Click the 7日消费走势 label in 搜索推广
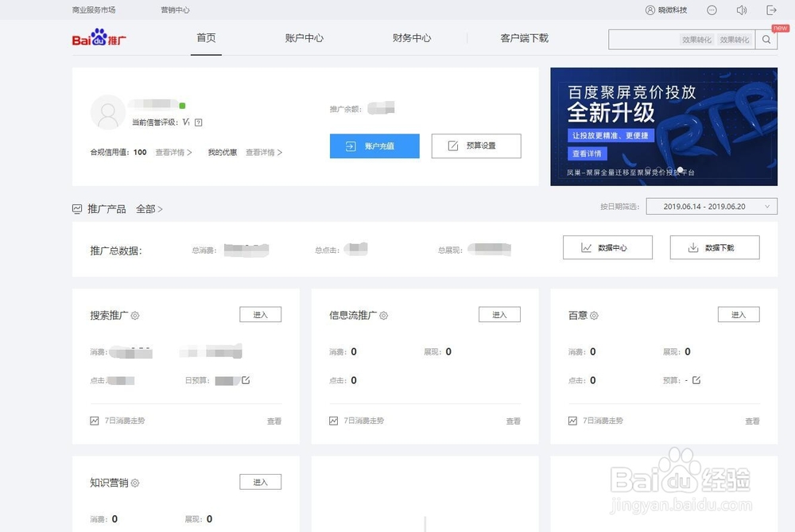795x532 pixels. (x=125, y=421)
